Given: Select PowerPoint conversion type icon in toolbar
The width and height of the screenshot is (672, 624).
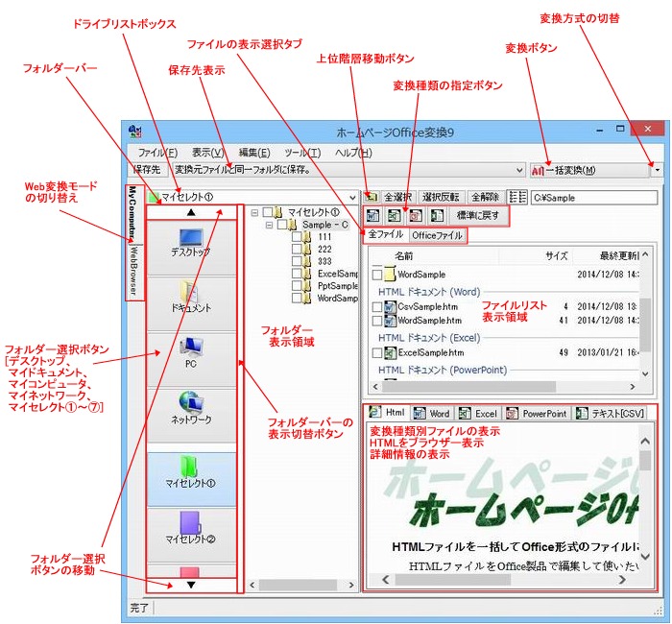Looking at the screenshot, I should [x=416, y=216].
